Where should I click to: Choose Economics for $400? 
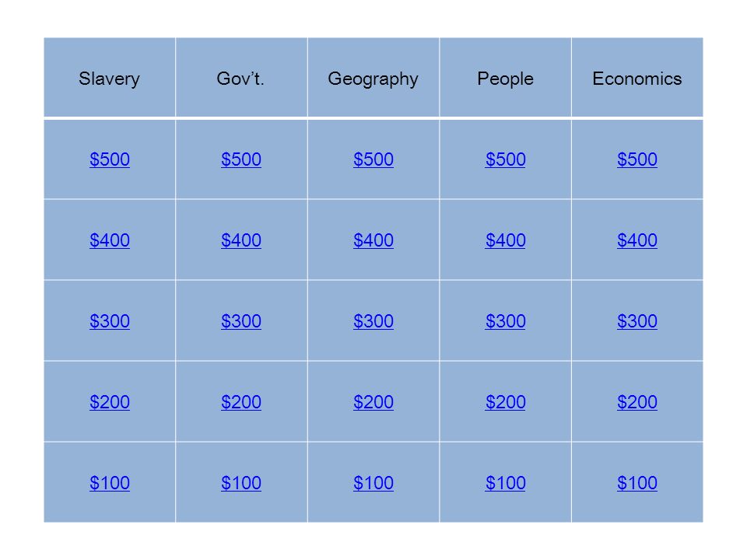click(x=637, y=240)
